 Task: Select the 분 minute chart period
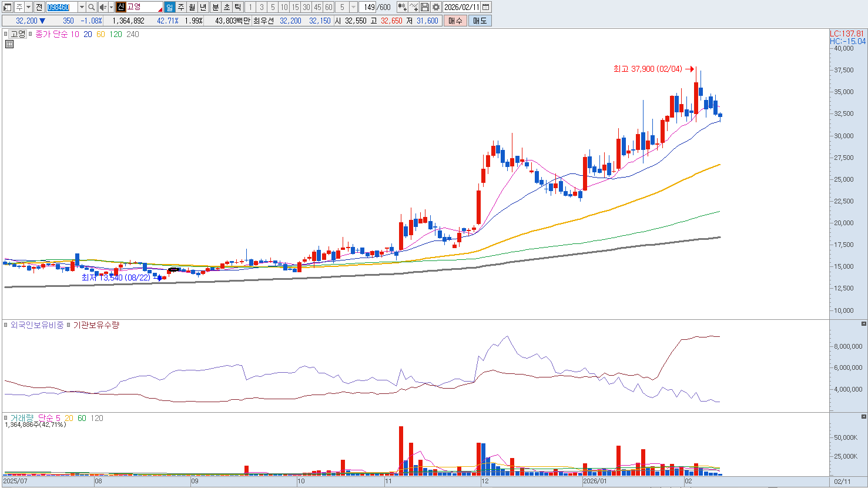(x=215, y=7)
